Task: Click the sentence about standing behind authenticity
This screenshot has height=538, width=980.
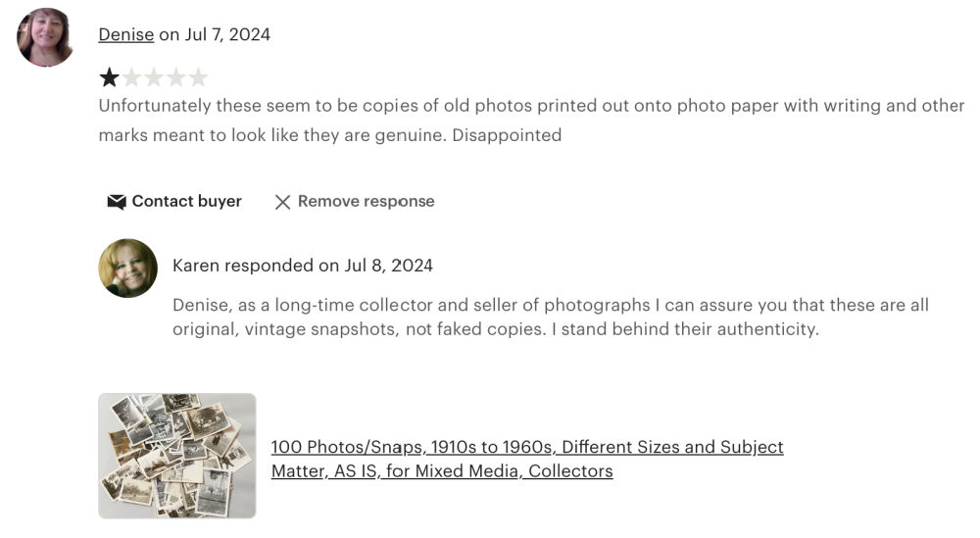Action: [684, 329]
